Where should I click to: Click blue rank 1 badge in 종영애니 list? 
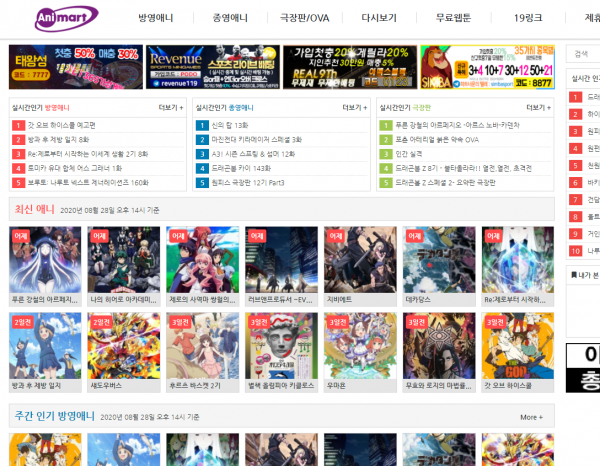(202, 125)
